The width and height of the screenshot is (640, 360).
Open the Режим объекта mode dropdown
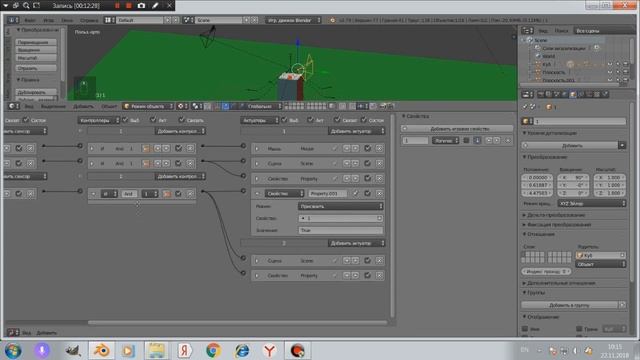tap(148, 106)
